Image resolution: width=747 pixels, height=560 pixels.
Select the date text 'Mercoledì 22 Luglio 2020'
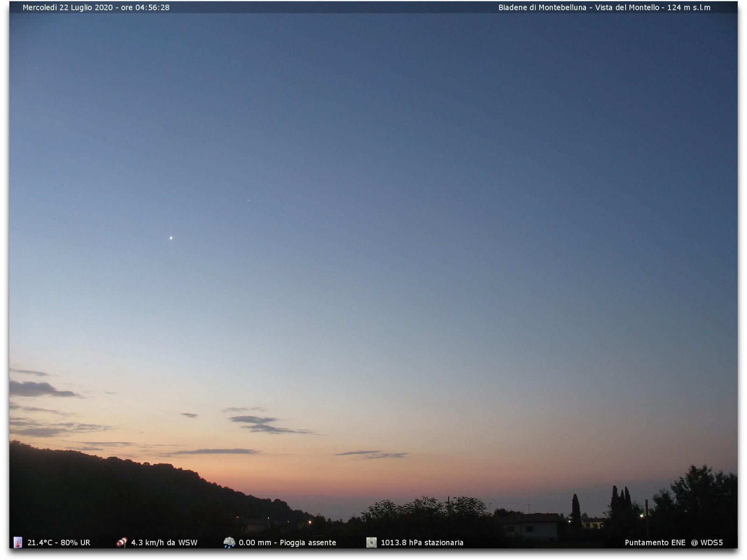[x=68, y=7]
